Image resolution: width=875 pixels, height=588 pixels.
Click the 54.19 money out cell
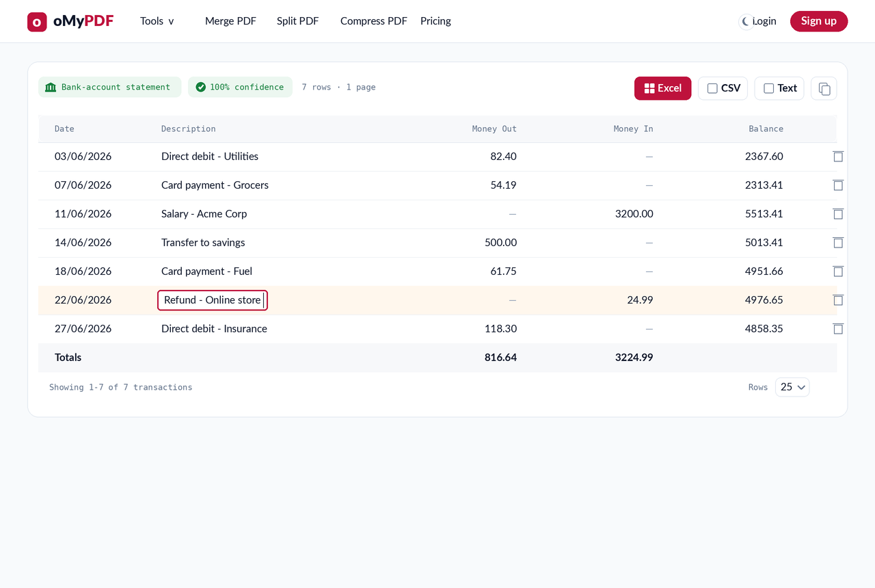[503, 185]
